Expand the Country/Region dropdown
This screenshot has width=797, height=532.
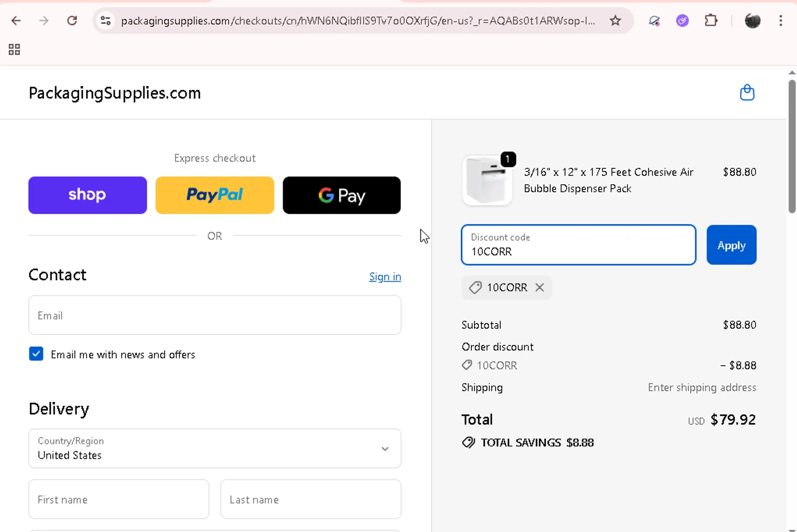(215, 449)
